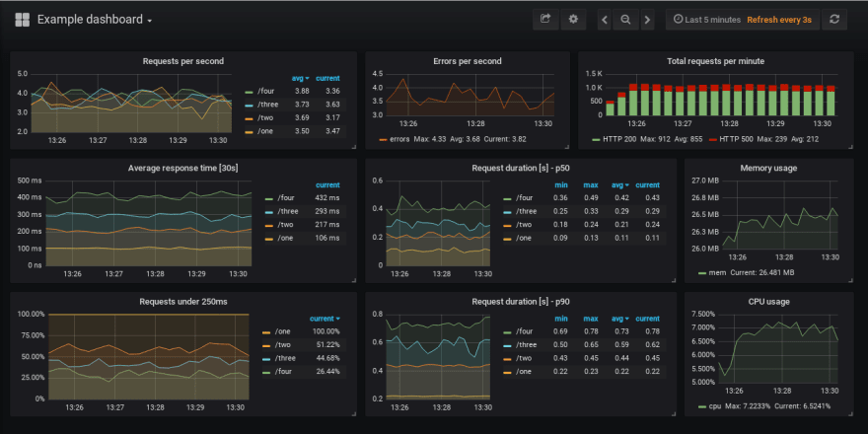Open Total requests per minute panel menu

(x=715, y=61)
